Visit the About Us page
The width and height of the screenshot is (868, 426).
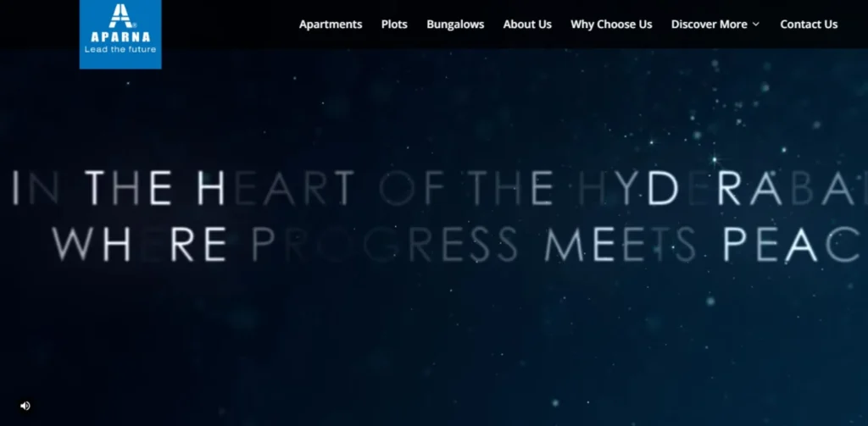coord(527,25)
